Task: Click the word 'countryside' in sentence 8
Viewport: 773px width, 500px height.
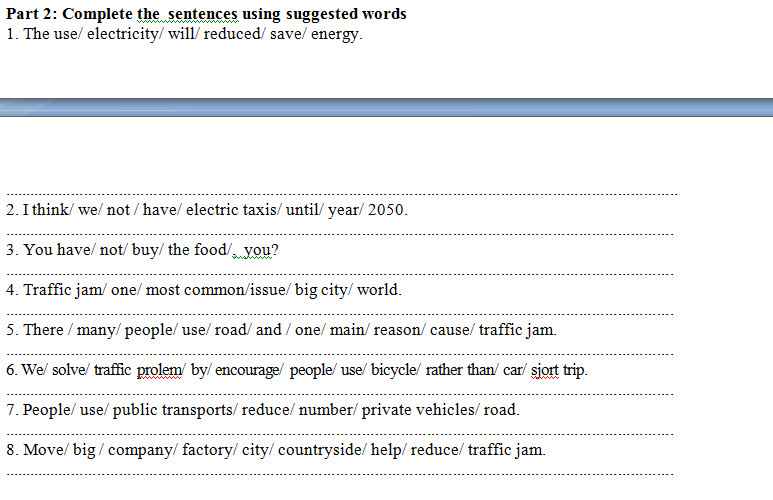Action: (320, 450)
